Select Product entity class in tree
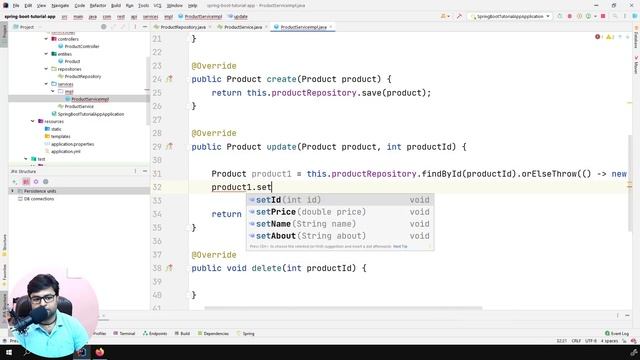The width and height of the screenshot is (640, 360). tap(72, 62)
